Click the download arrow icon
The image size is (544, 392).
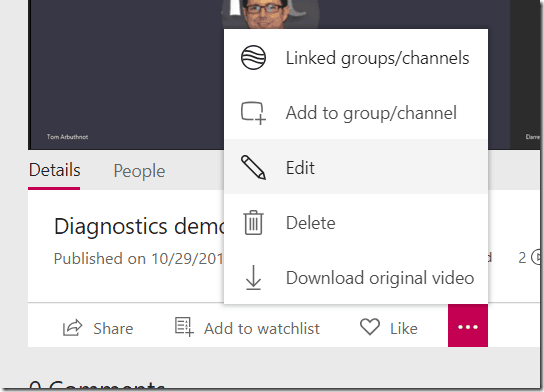click(253, 277)
